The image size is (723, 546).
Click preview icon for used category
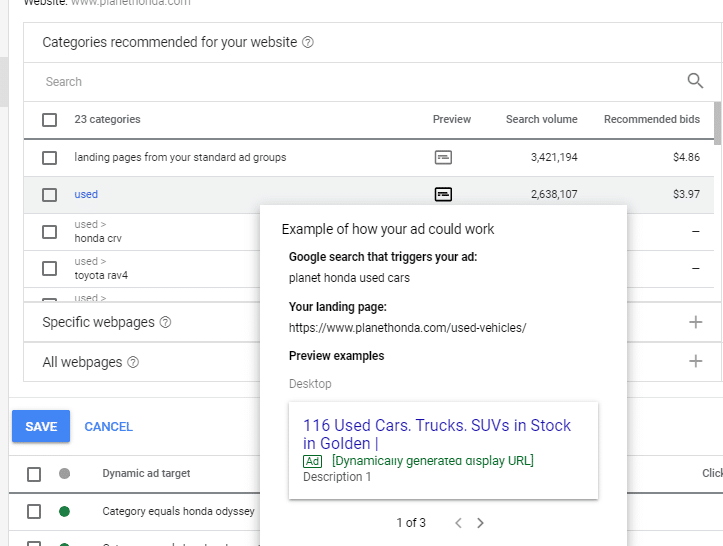(443, 194)
